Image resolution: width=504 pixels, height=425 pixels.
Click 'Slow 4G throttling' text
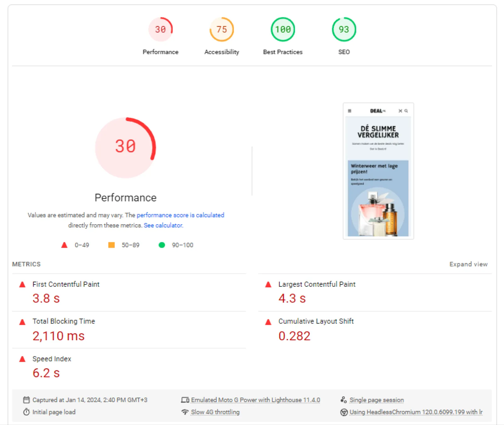[215, 412]
